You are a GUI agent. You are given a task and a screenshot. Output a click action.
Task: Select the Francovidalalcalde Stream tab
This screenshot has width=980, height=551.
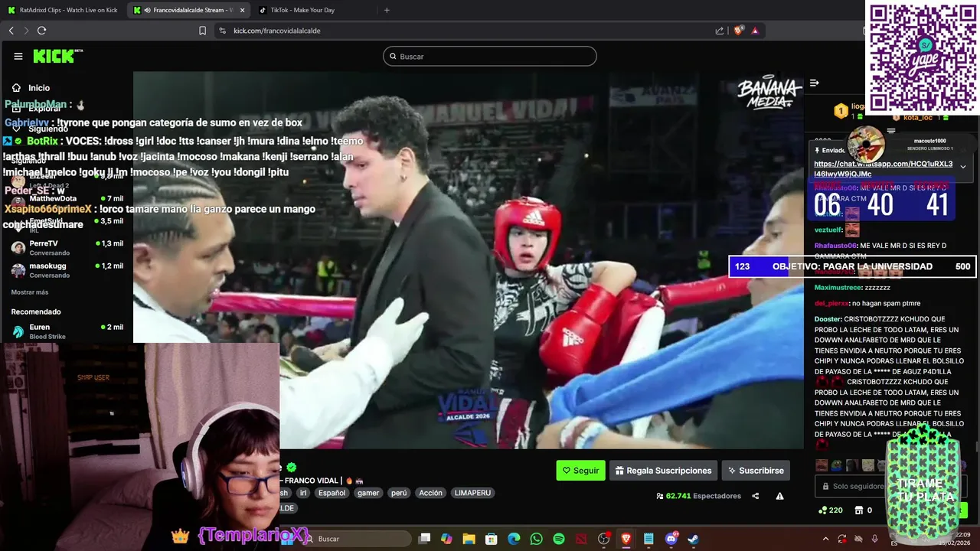pyautogui.click(x=188, y=10)
